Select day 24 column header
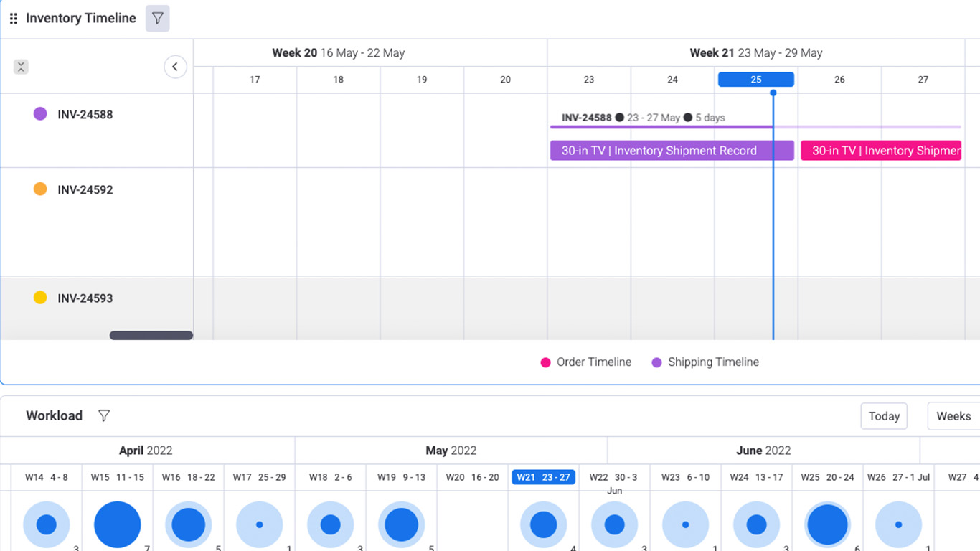The height and width of the screenshot is (551, 980). click(x=672, y=80)
